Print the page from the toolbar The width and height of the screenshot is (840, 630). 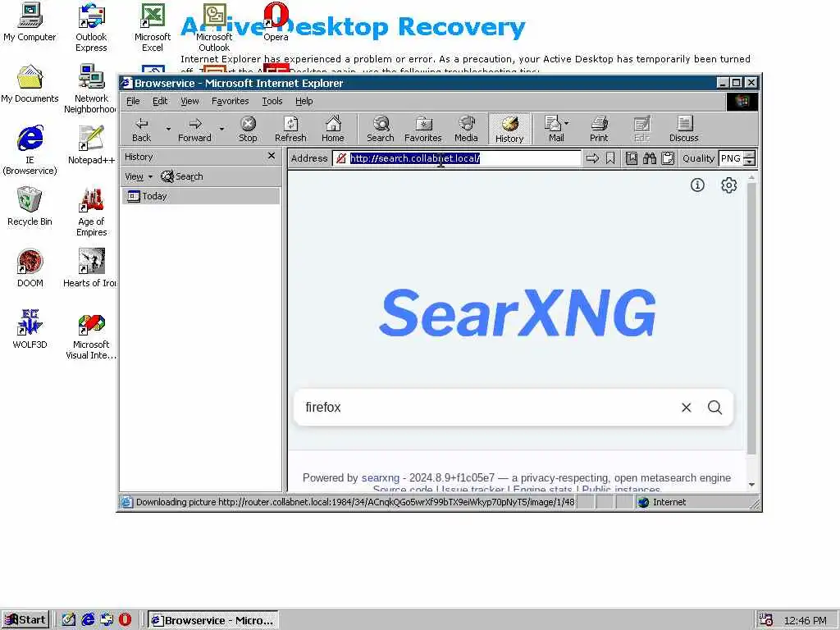(x=599, y=130)
